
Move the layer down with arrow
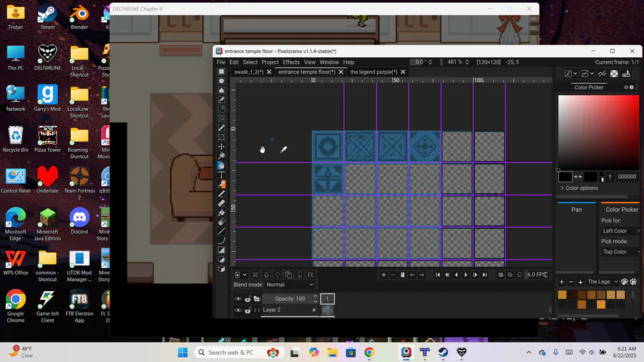pos(277,275)
